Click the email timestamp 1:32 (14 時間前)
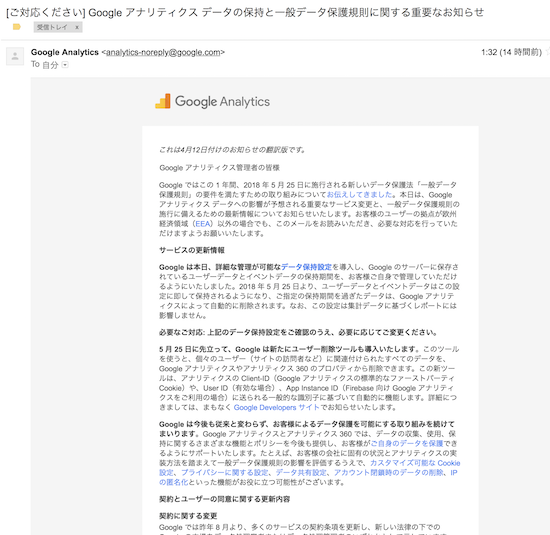The width and height of the screenshot is (550, 535). point(511,53)
